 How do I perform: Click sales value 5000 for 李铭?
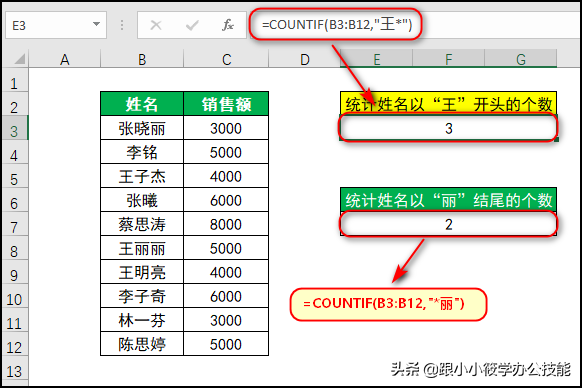point(226,152)
